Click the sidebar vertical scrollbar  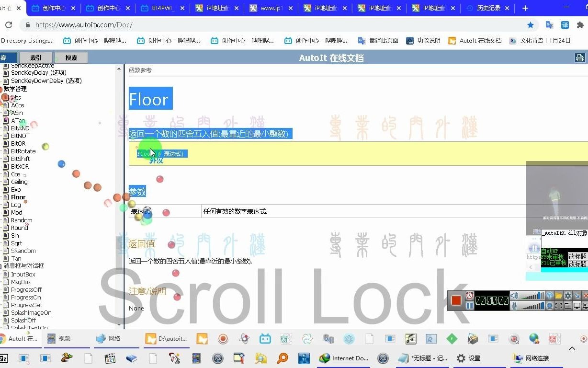click(119, 192)
